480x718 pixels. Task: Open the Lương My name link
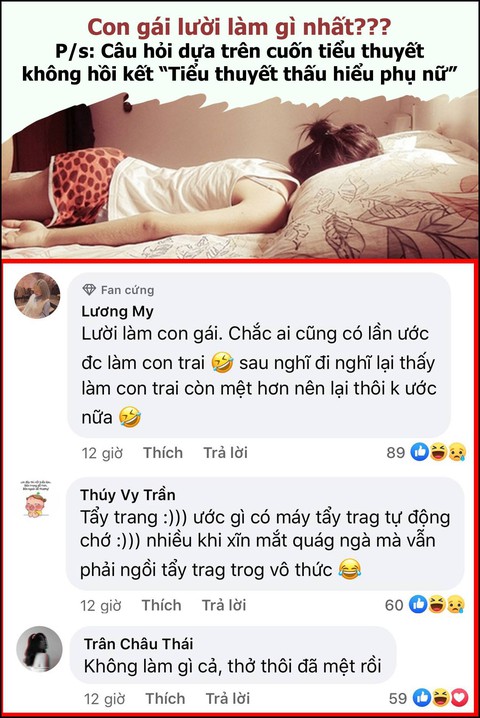pyautogui.click(x=117, y=311)
